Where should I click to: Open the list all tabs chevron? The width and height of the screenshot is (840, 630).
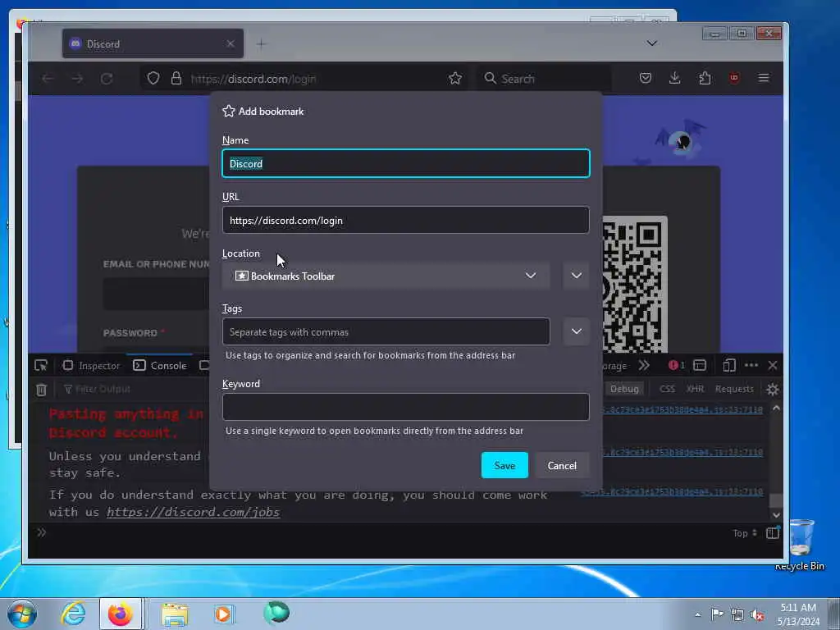coord(651,43)
